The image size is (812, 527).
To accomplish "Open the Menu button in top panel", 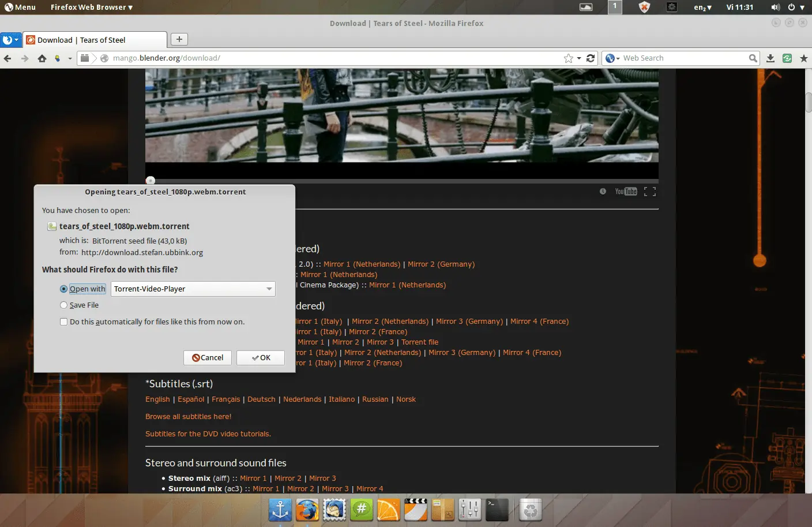I will click(x=20, y=8).
